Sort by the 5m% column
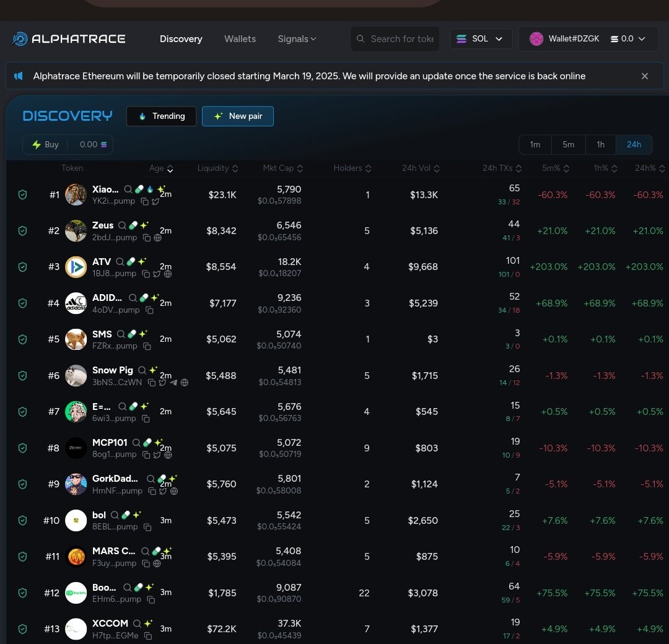The width and height of the screenshot is (669, 644). pos(556,168)
